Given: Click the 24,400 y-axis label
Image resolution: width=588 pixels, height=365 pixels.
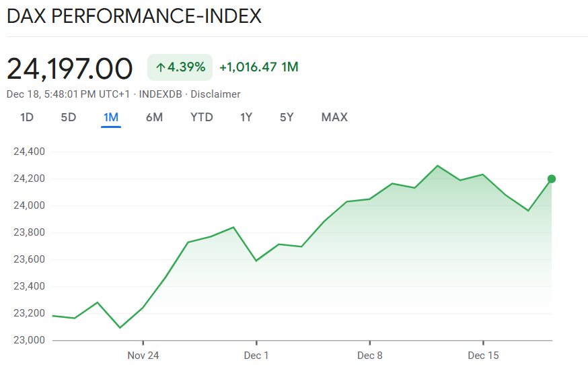Looking at the screenshot, I should 29,152.
